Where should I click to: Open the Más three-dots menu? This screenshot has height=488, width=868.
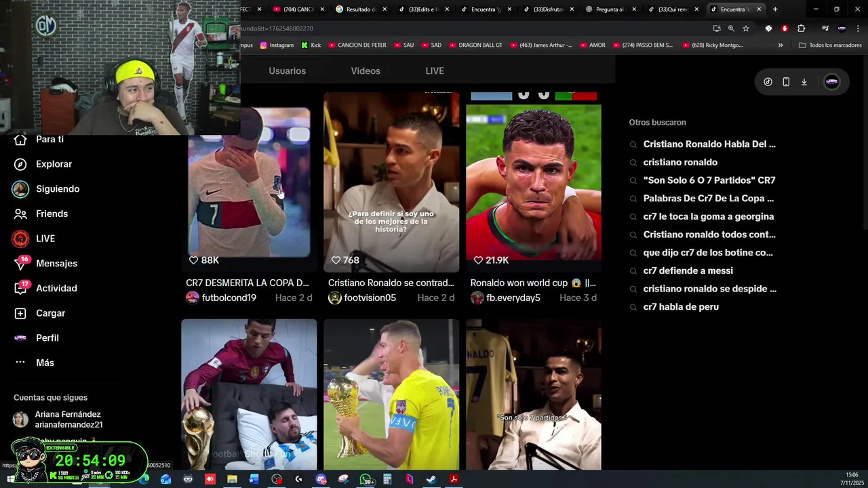pyautogui.click(x=20, y=363)
